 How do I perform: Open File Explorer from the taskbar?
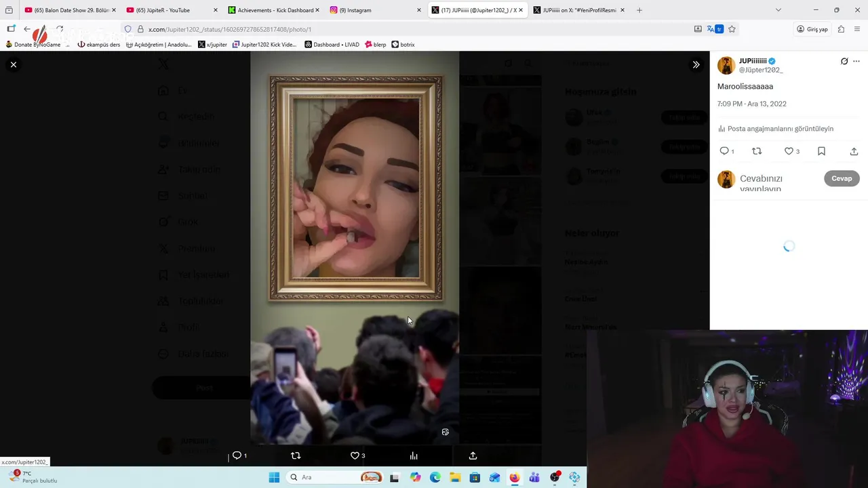pyautogui.click(x=455, y=477)
